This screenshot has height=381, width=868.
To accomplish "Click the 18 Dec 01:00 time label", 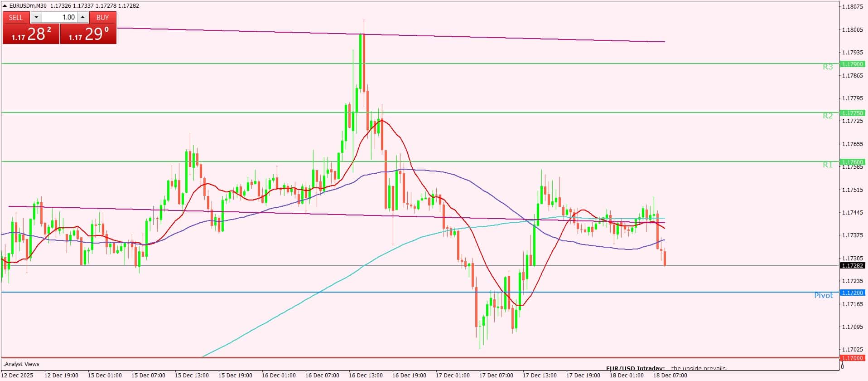I will [x=627, y=376].
